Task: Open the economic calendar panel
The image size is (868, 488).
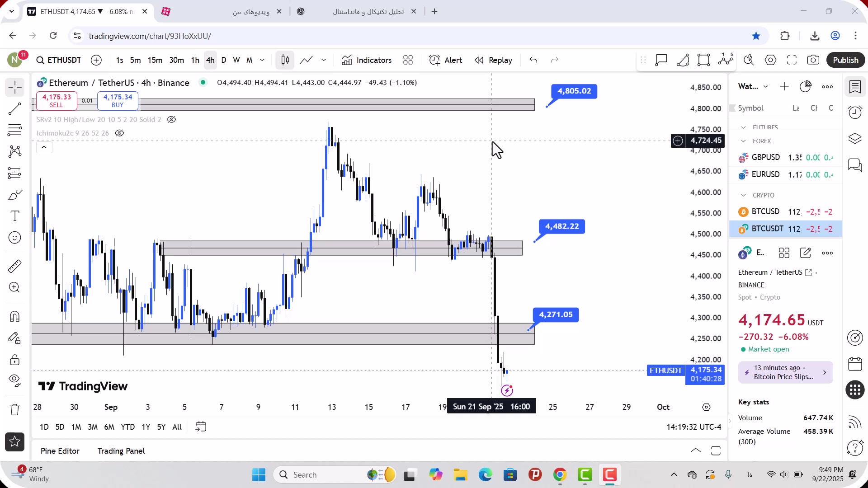Action: tap(855, 364)
